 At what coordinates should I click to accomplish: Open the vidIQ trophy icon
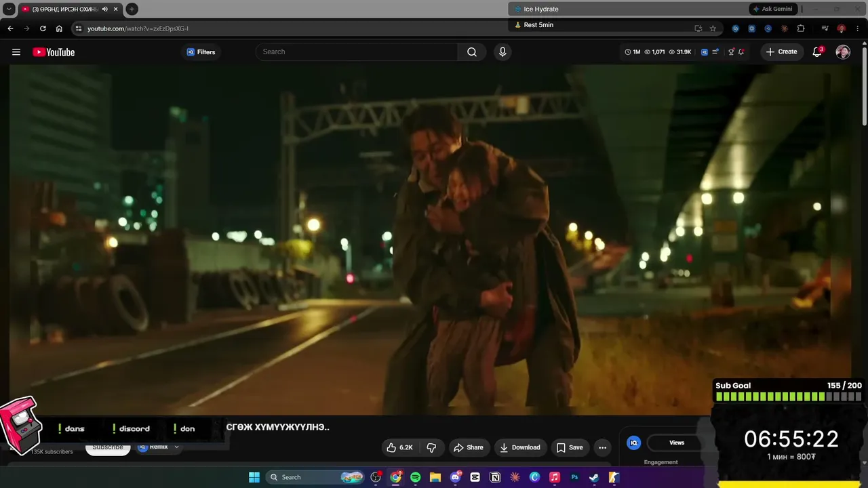click(731, 52)
